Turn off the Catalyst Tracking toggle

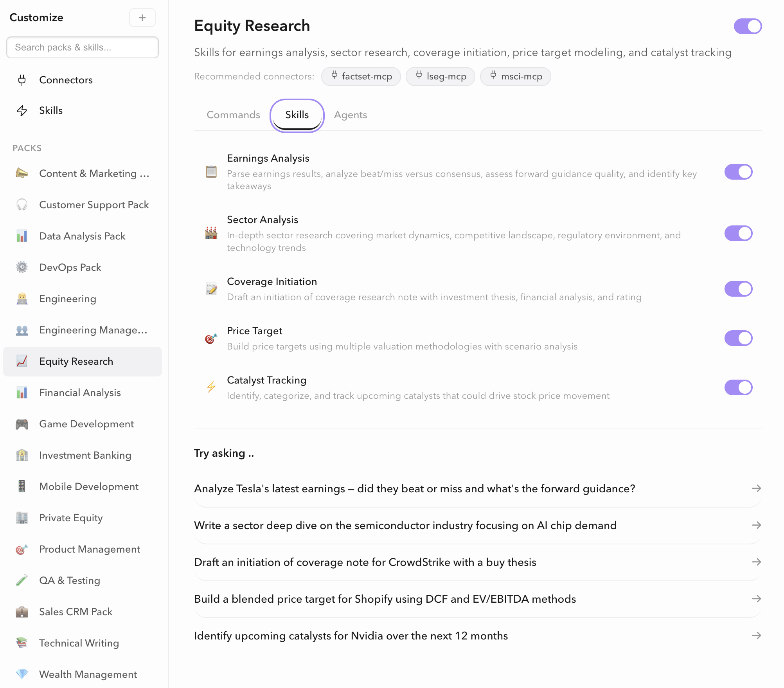(738, 387)
